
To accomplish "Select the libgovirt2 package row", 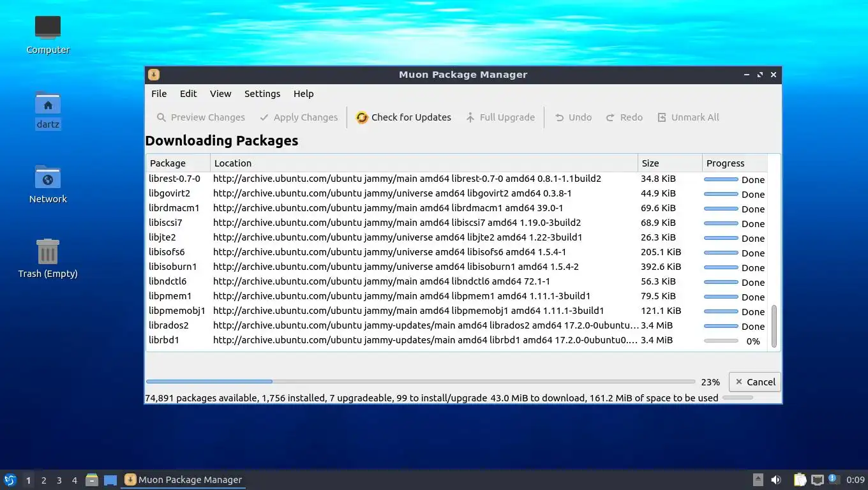I will pos(456,193).
